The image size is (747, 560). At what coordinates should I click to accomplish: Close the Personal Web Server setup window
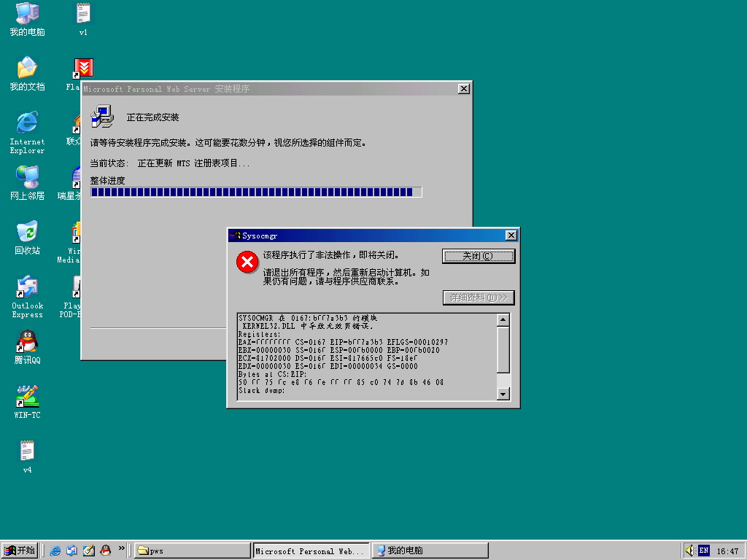[x=463, y=88]
